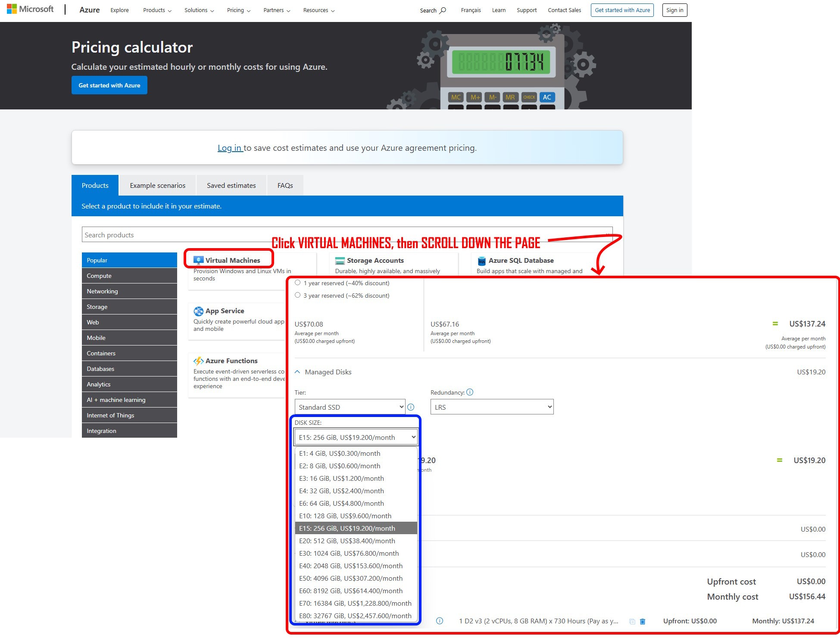
Task: Open the Redundancy LRS dropdown
Action: 491,407
